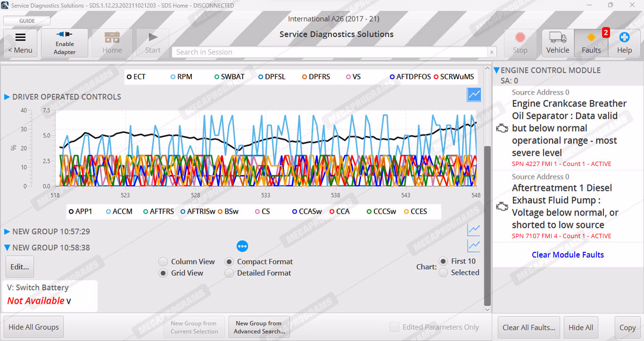This screenshot has width=644, height=341.
Task: Open the Menu hamburger button
Action: coord(20,43)
